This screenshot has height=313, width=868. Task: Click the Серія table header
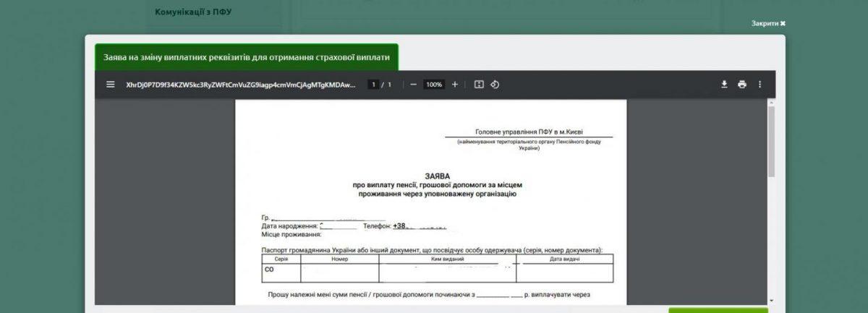[281, 259]
